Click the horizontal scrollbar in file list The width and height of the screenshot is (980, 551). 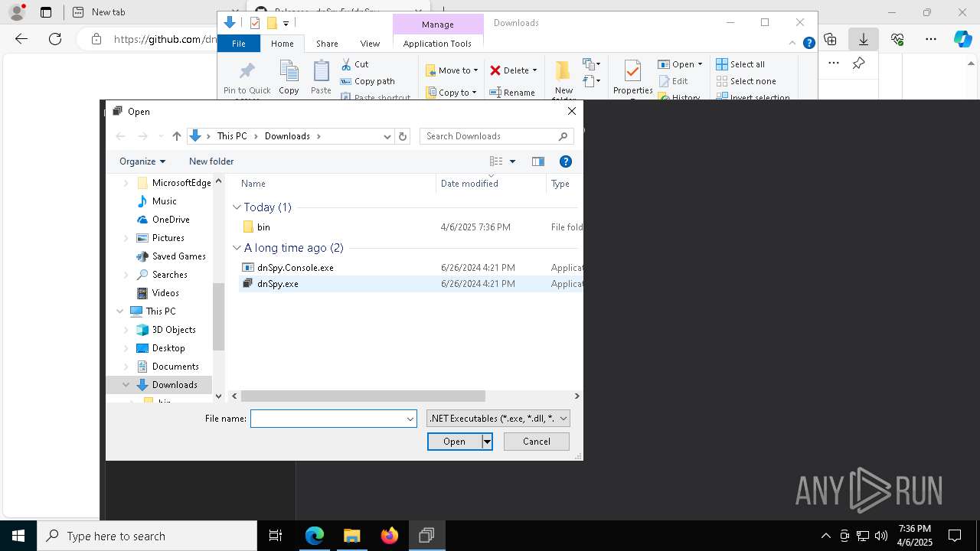click(x=363, y=396)
